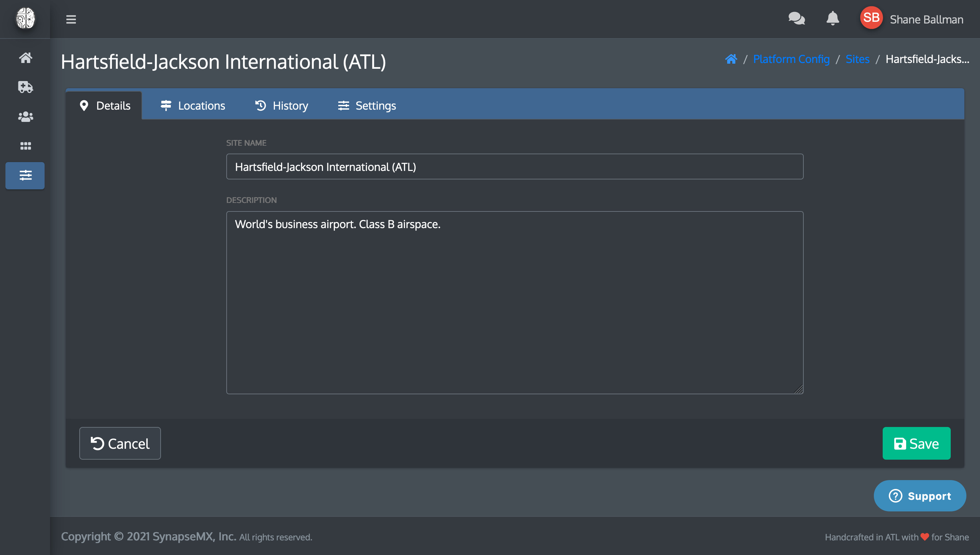980x555 pixels.
Task: Click into the Site Name field
Action: (x=514, y=166)
